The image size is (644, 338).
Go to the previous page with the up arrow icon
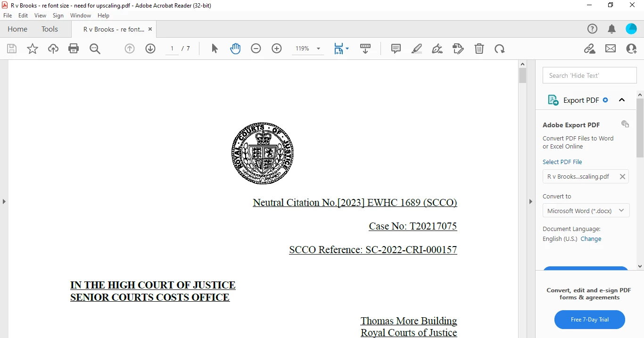(x=130, y=49)
